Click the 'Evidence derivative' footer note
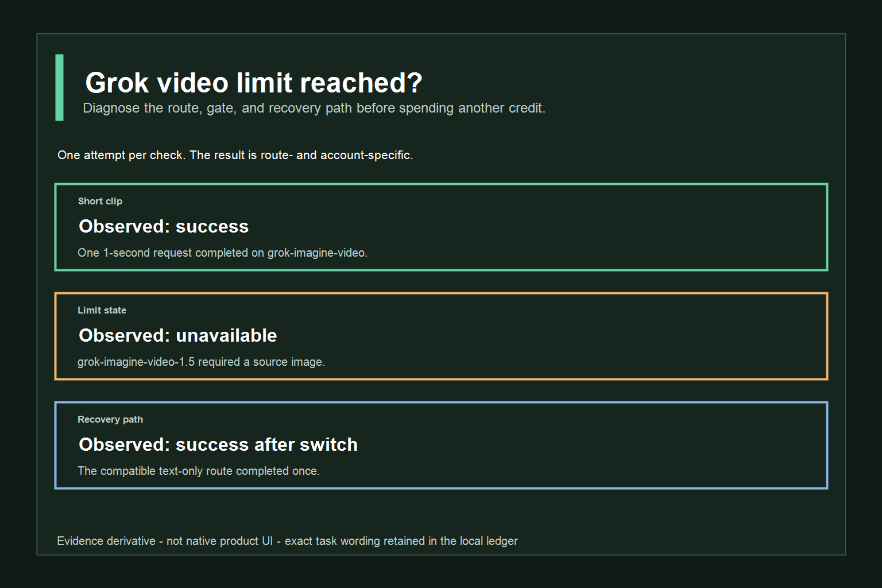The width and height of the screenshot is (882, 588). coord(287,541)
